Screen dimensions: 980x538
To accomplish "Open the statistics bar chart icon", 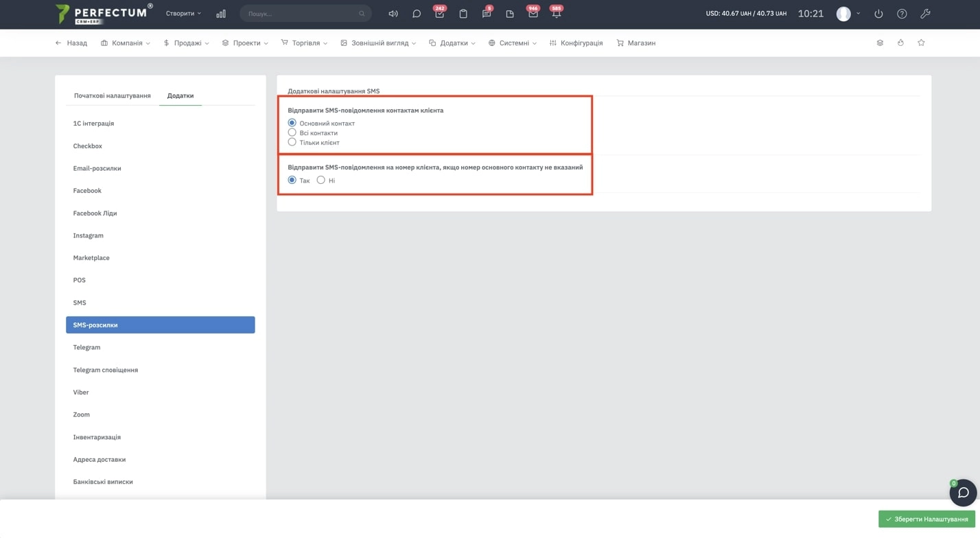I will pyautogui.click(x=221, y=14).
